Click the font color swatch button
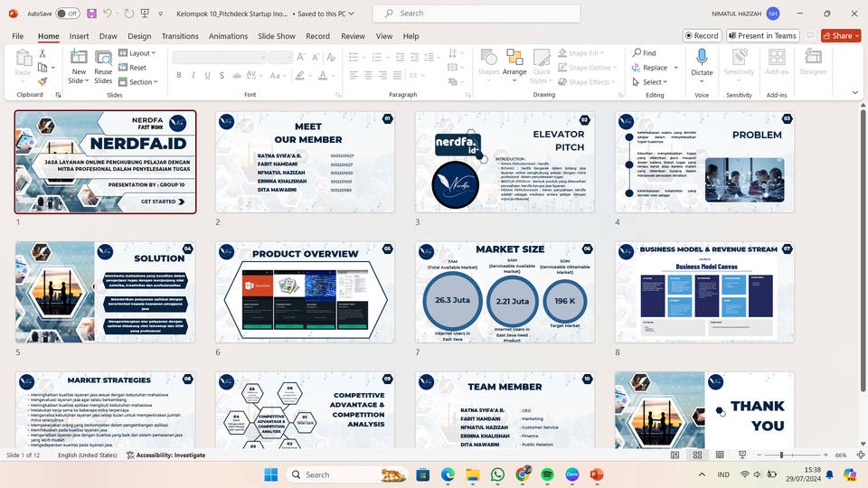Image resolution: width=868 pixels, height=488 pixels. click(x=323, y=75)
